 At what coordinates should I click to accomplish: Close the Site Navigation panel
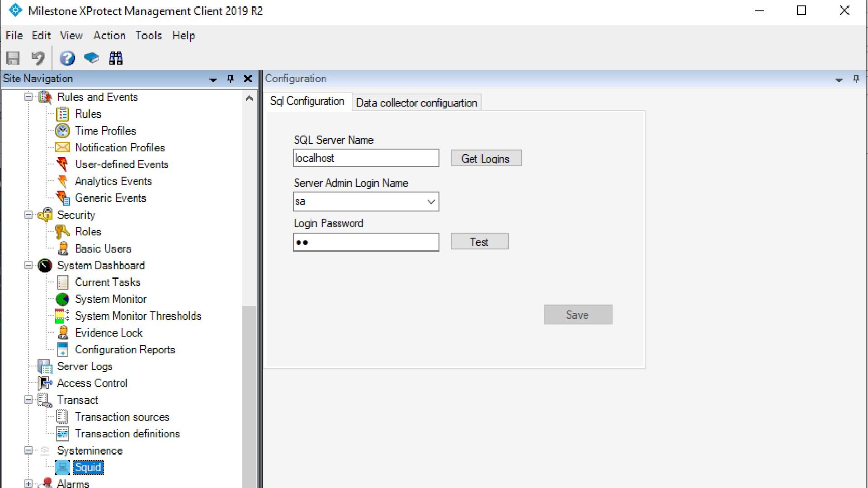(x=248, y=79)
